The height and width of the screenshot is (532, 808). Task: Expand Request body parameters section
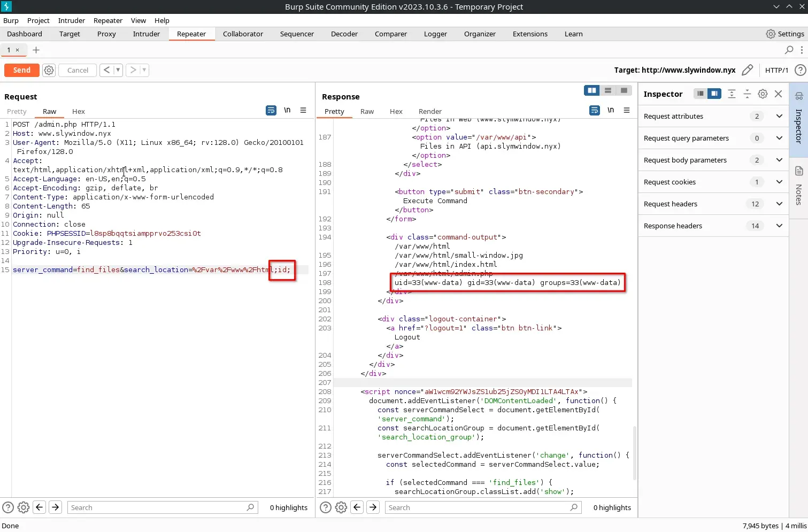click(713, 160)
